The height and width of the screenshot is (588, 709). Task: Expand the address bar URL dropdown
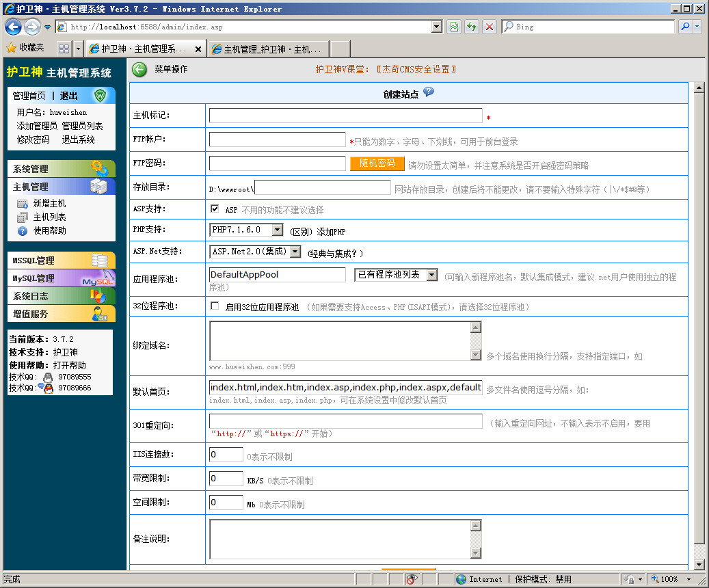coord(437,27)
